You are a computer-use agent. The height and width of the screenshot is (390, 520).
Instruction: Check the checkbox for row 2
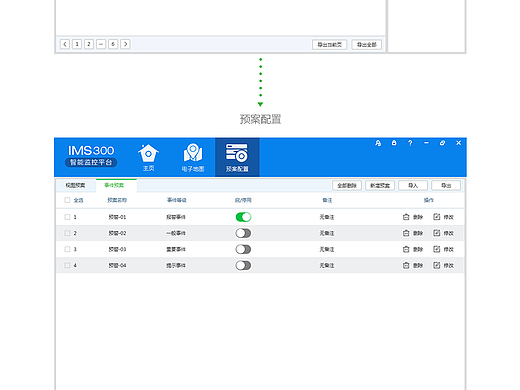click(67, 233)
